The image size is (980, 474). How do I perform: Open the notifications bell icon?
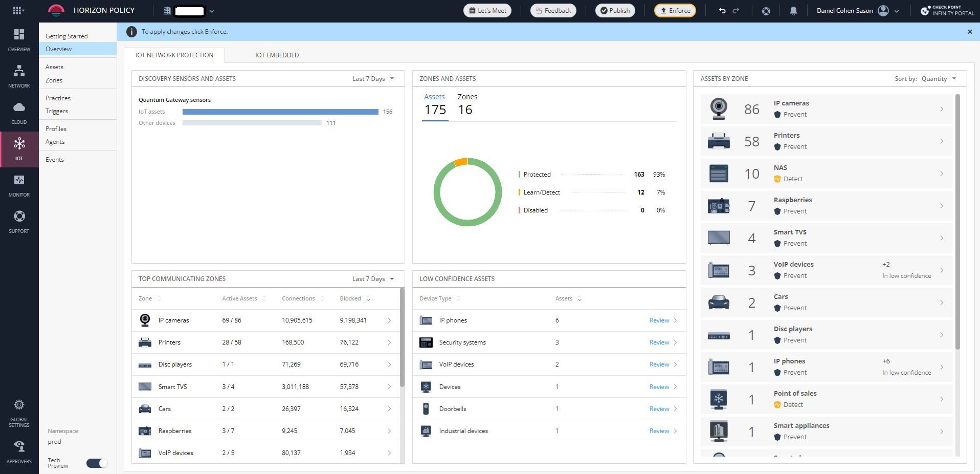[793, 10]
